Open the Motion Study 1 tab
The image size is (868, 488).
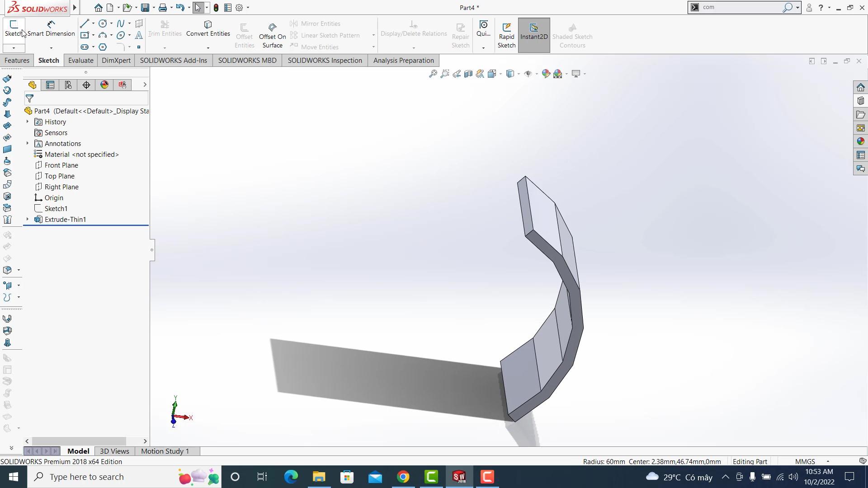pos(165,451)
